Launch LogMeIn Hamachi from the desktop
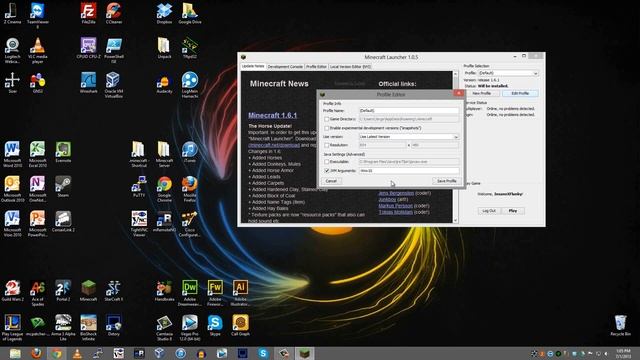 [x=190, y=85]
